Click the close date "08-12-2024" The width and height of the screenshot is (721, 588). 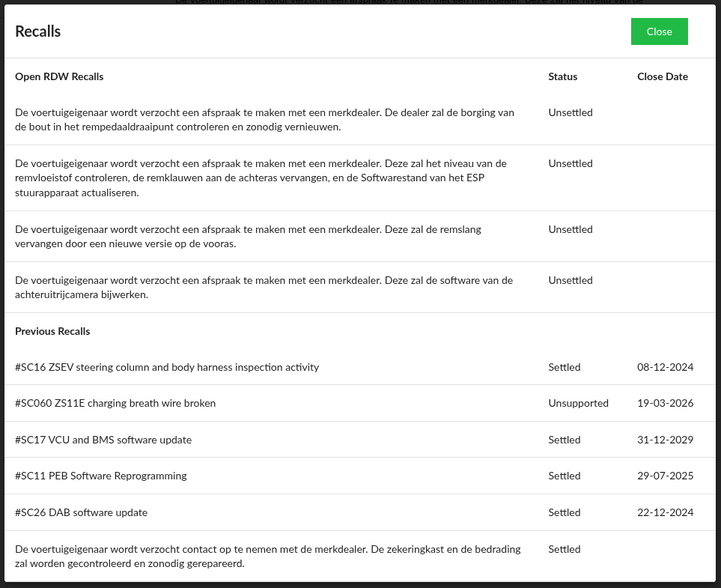pyautogui.click(x=666, y=367)
